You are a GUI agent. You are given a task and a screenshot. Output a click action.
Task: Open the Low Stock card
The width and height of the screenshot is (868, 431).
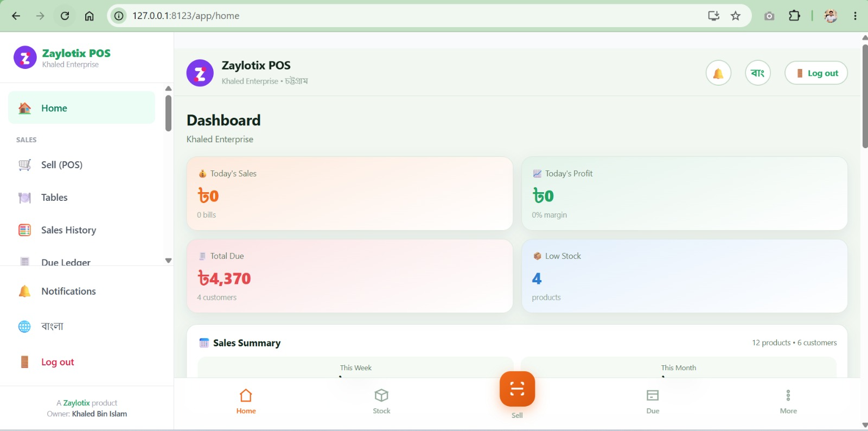click(685, 276)
